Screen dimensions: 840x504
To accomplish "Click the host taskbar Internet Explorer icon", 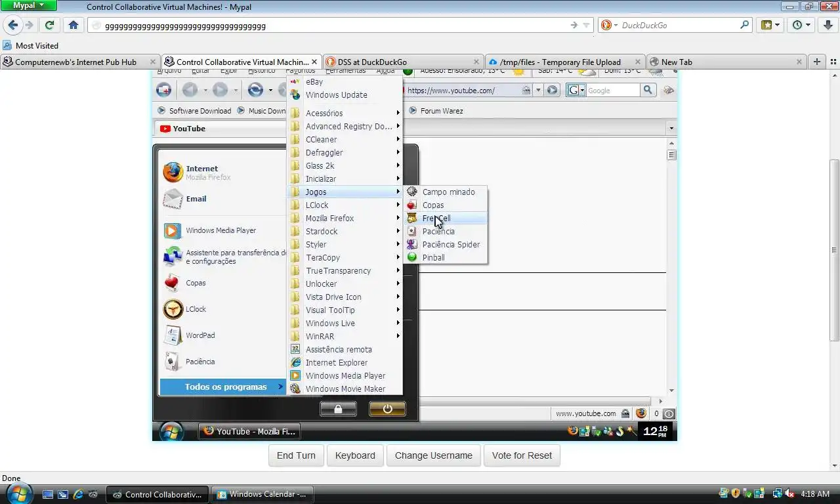I will (x=78, y=494).
